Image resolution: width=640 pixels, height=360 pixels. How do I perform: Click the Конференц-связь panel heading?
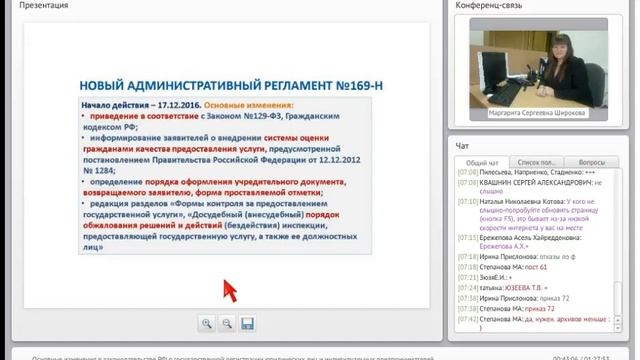click(489, 5)
